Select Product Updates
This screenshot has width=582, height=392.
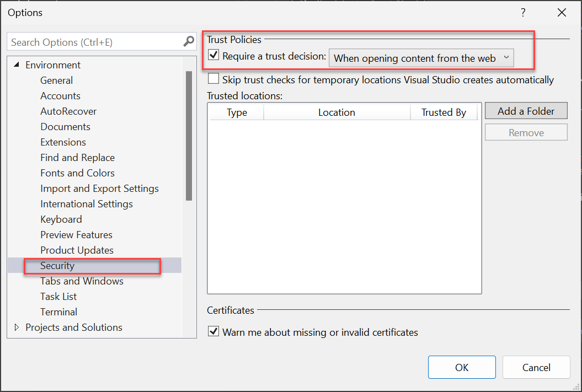pyautogui.click(x=77, y=250)
